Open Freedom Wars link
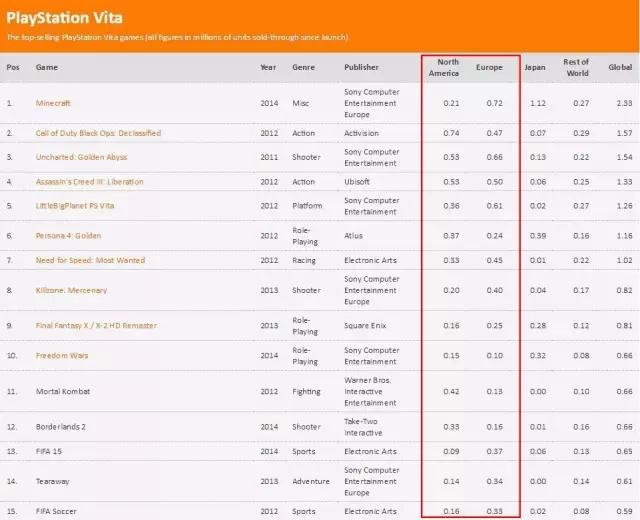Viewport: 640px width, 520px height. [x=62, y=356]
